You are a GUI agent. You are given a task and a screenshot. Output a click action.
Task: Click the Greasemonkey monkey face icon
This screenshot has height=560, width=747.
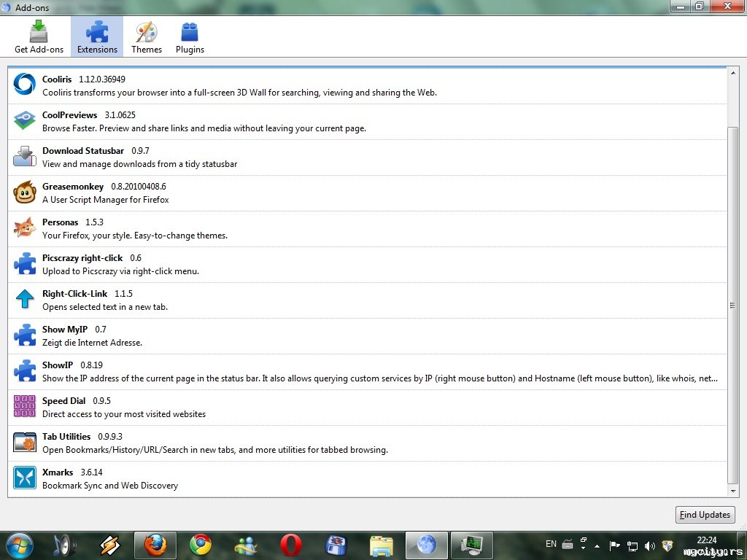25,192
